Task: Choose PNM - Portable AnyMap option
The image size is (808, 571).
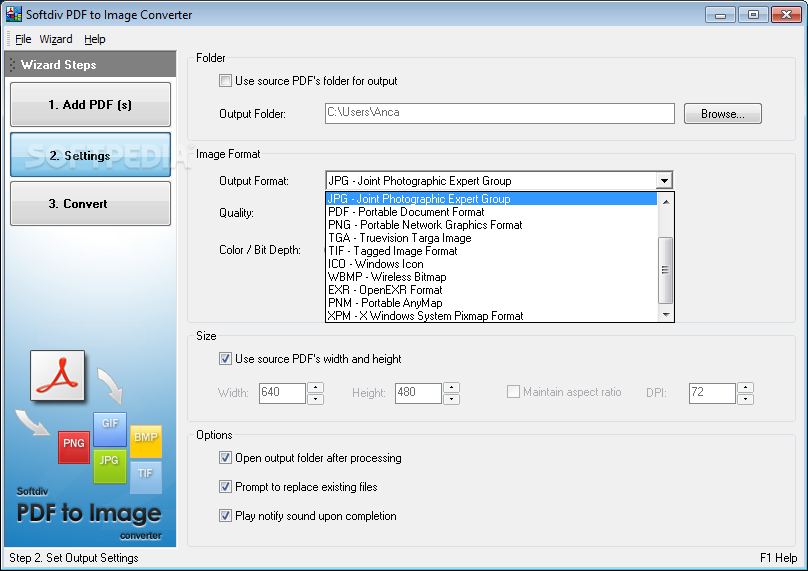Action: tap(492, 303)
